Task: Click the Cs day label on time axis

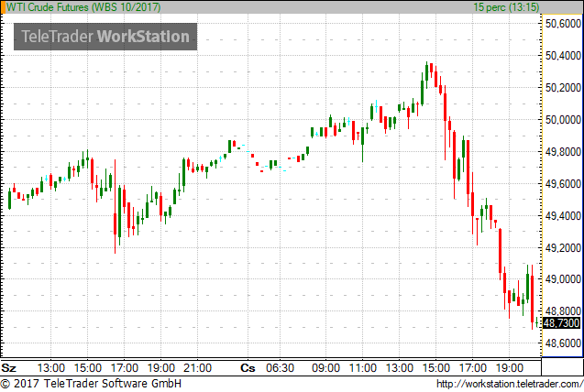Action: click(x=248, y=368)
